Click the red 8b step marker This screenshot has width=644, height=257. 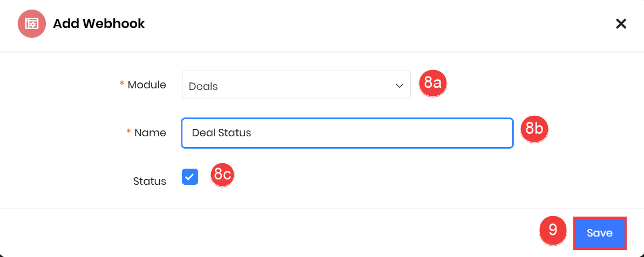[534, 129]
